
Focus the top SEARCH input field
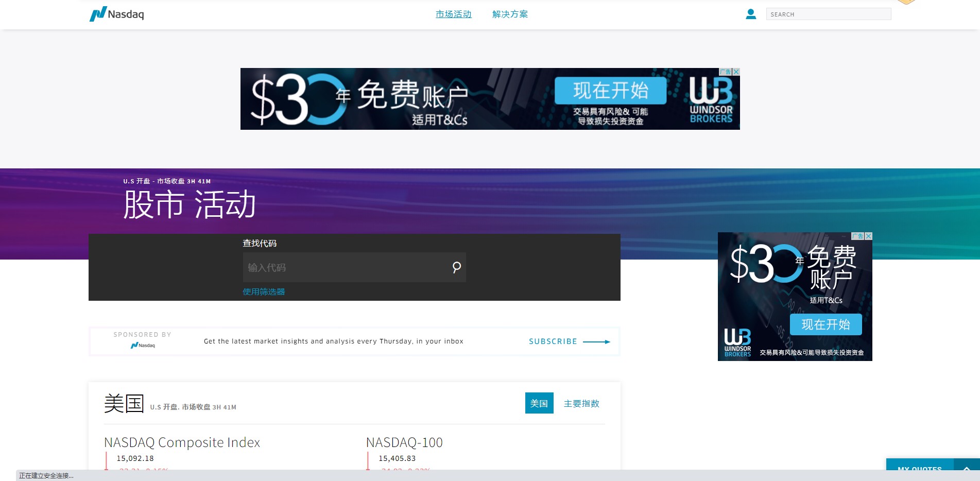(x=829, y=14)
